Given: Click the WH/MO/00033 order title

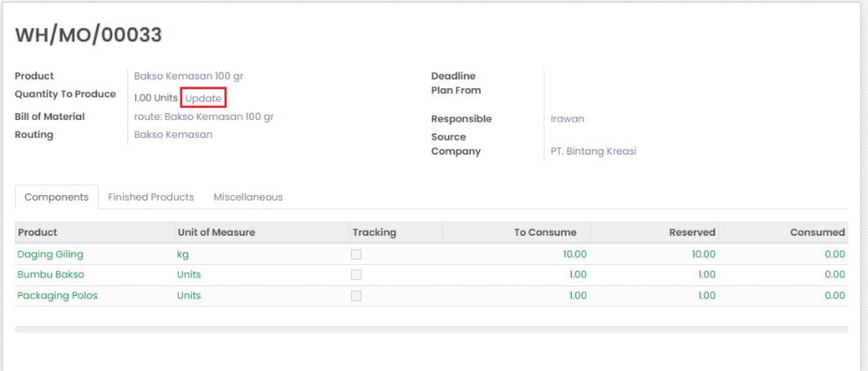Looking at the screenshot, I should point(88,34).
